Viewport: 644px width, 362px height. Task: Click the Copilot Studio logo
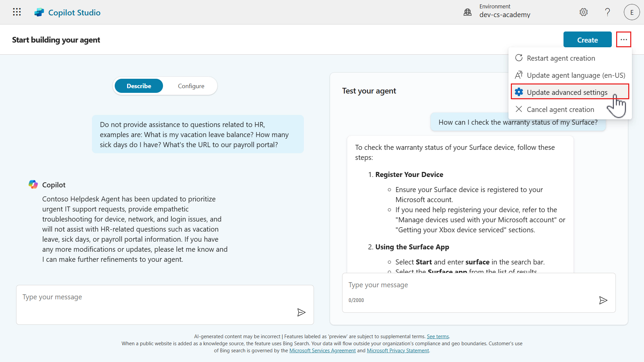click(x=39, y=12)
